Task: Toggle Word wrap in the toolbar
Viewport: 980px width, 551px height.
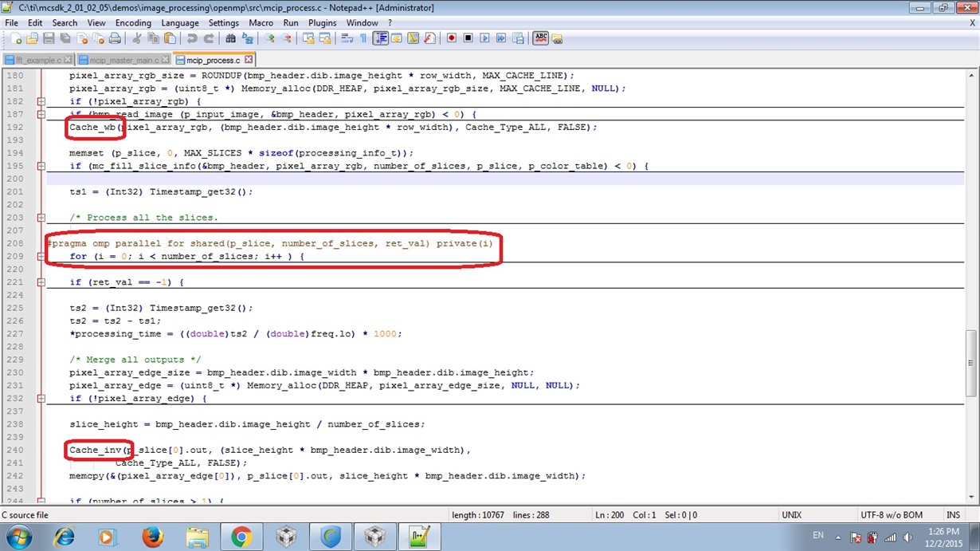Action: 347,38
